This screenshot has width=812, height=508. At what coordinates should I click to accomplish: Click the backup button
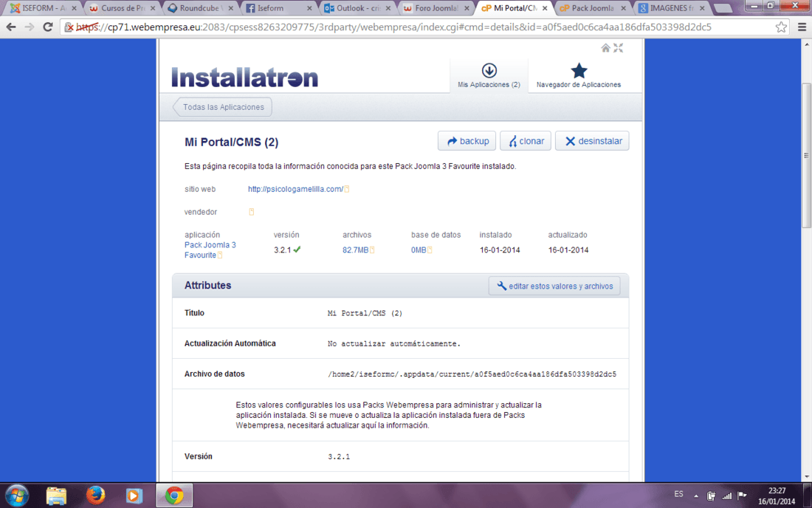[x=467, y=141]
